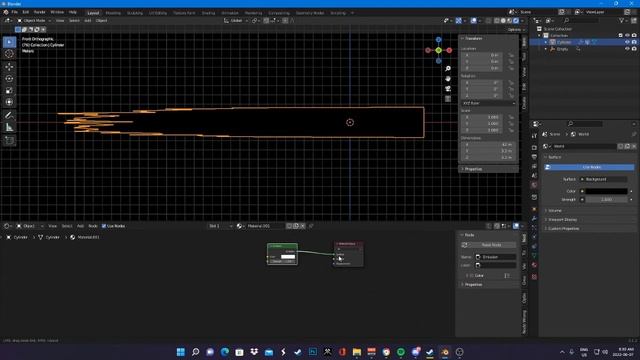Collapse the Transform panel
Image resolution: width=640 pixels, height=360 pixels.
pyautogui.click(x=473, y=38)
